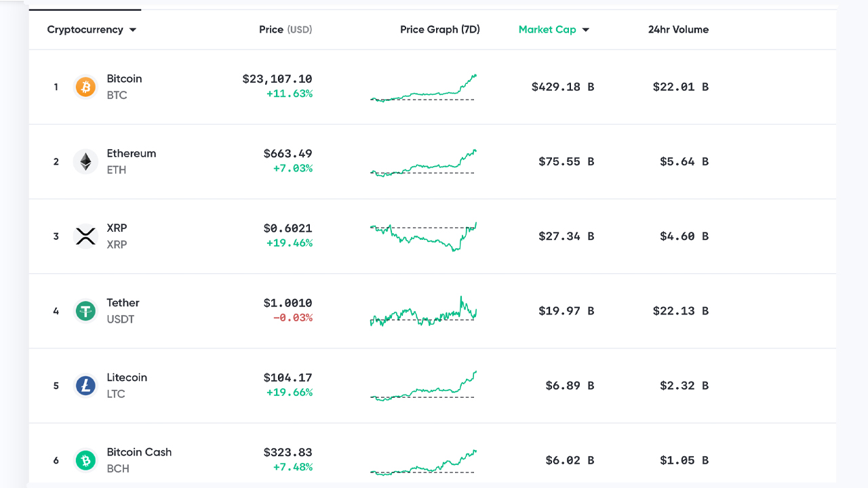868x488 pixels.
Task: Sort by the 24hr Volume header
Action: 678,30
